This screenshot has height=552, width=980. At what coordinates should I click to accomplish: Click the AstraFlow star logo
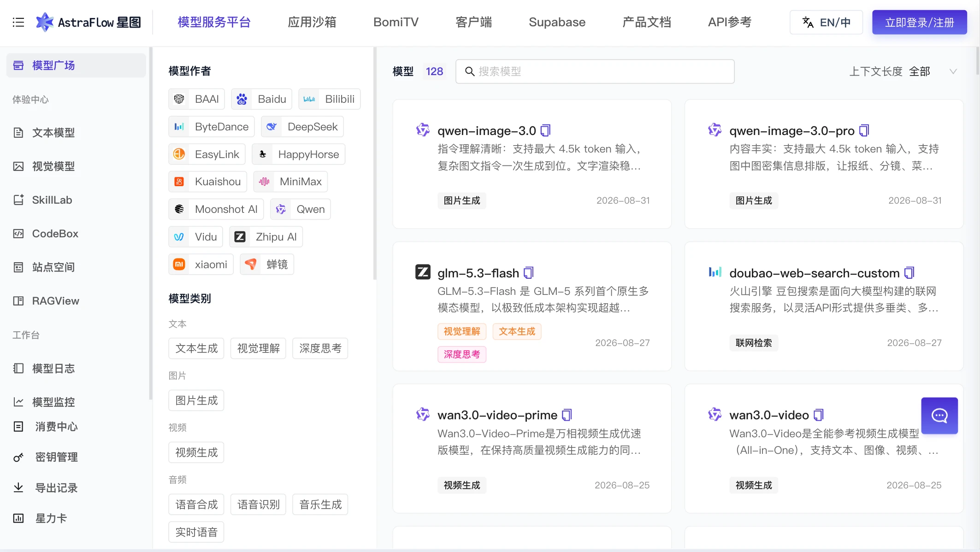(x=45, y=22)
